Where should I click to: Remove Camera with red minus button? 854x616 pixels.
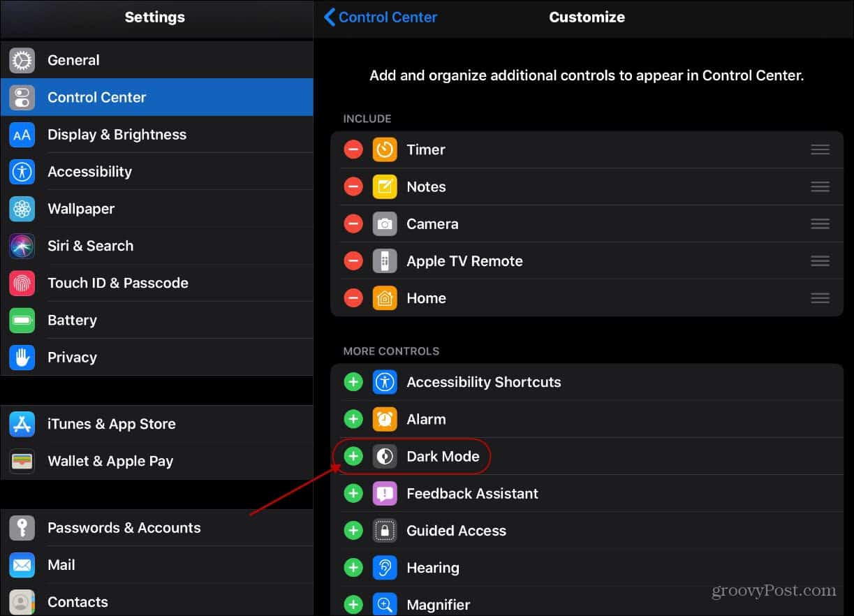tap(353, 223)
